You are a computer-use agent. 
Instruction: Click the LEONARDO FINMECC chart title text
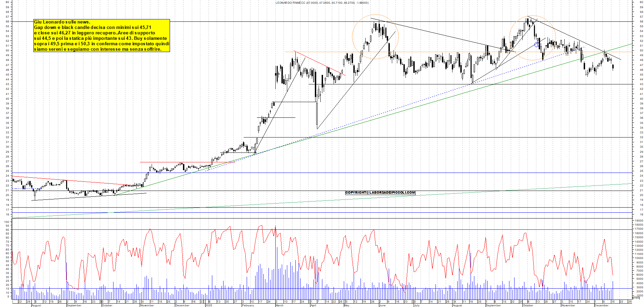tap(322, 3)
